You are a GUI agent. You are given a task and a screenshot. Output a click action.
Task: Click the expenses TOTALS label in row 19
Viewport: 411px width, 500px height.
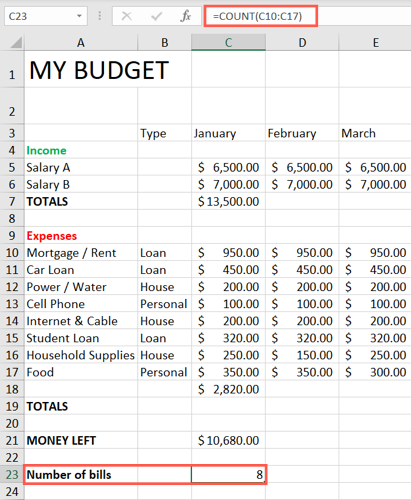[x=81, y=406]
